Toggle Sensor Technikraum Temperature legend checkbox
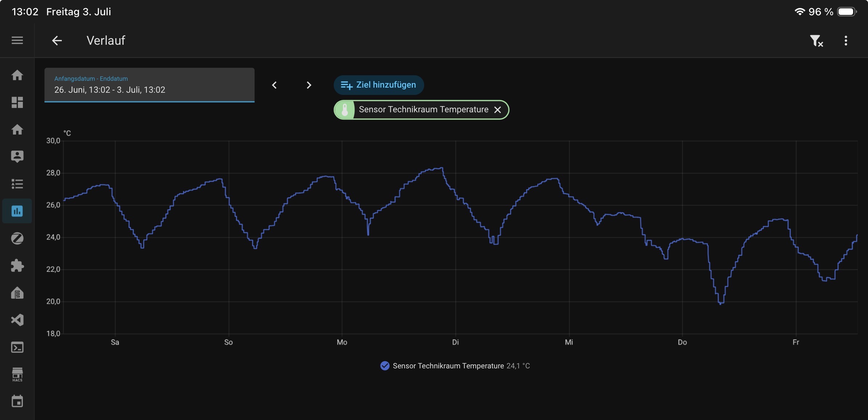This screenshot has height=420, width=868. tap(385, 366)
